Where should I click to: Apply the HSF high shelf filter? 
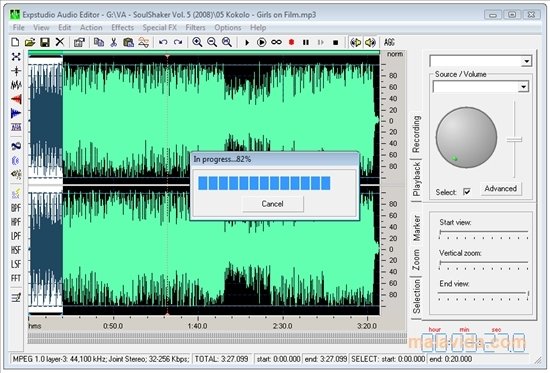pos(16,250)
